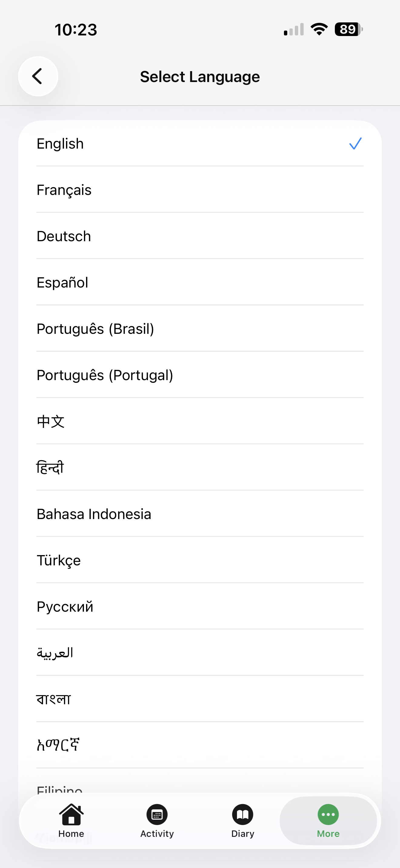Tap the battery indicator icon

click(348, 29)
